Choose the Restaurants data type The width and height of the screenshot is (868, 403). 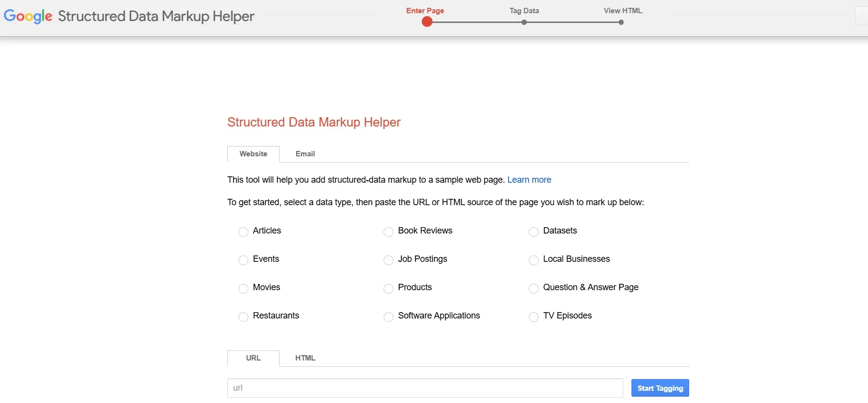(x=243, y=317)
